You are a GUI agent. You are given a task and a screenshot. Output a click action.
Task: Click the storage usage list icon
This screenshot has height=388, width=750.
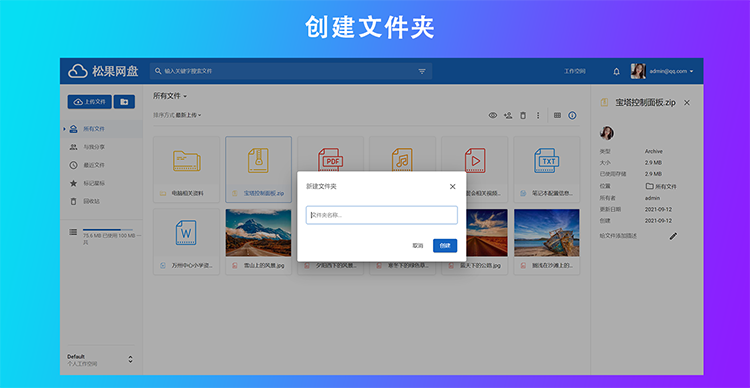[73, 232]
